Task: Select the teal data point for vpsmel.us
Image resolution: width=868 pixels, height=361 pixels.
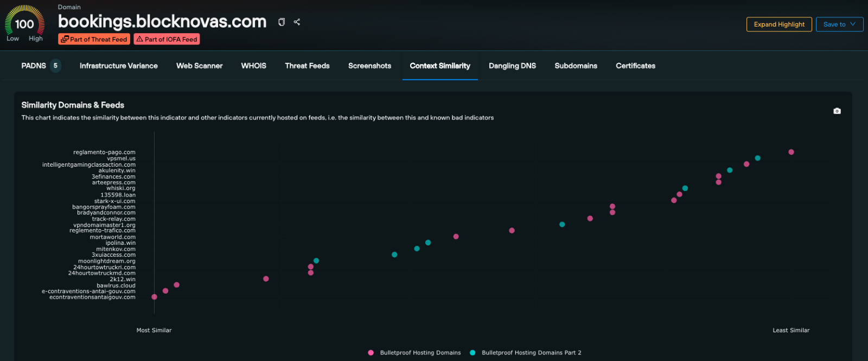Action: coord(758,158)
